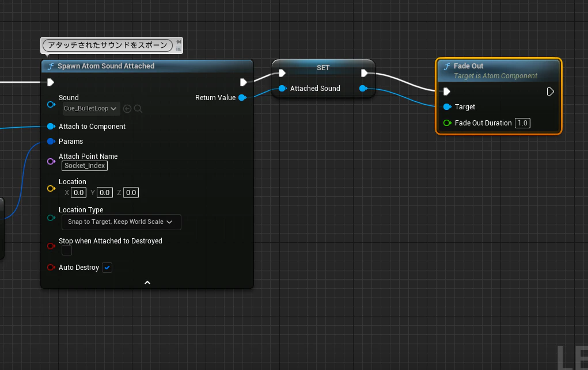Viewport: 588px width, 370px height.
Task: Click the Stop when Attached to Destroyed pin
Action: [51, 246]
